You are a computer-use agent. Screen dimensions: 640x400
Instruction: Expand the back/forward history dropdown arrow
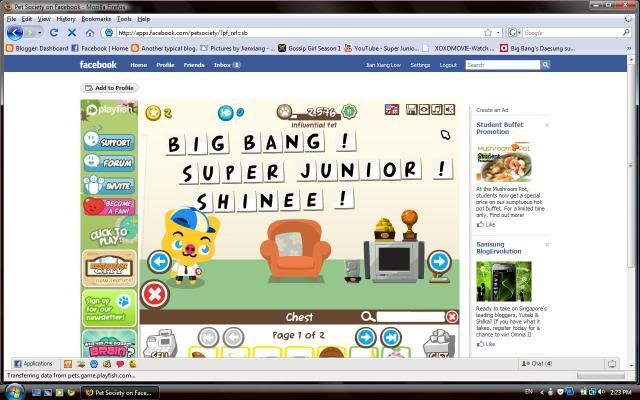[x=40, y=33]
